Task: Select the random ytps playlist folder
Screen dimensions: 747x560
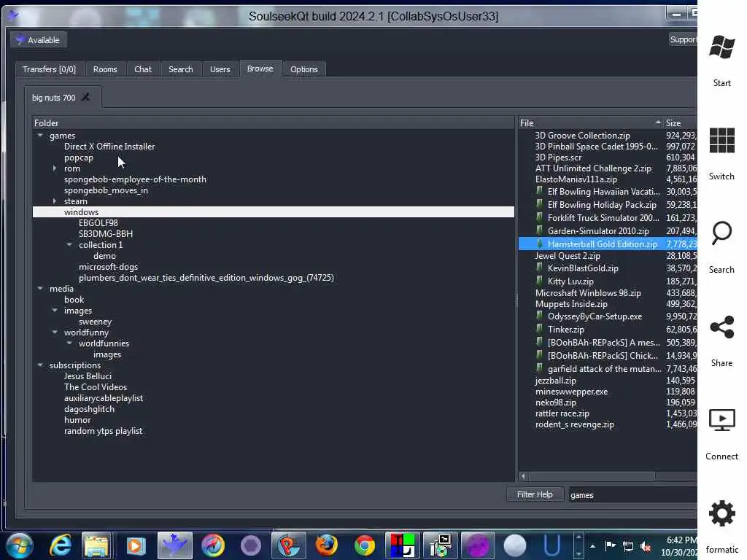Action: 104,431
